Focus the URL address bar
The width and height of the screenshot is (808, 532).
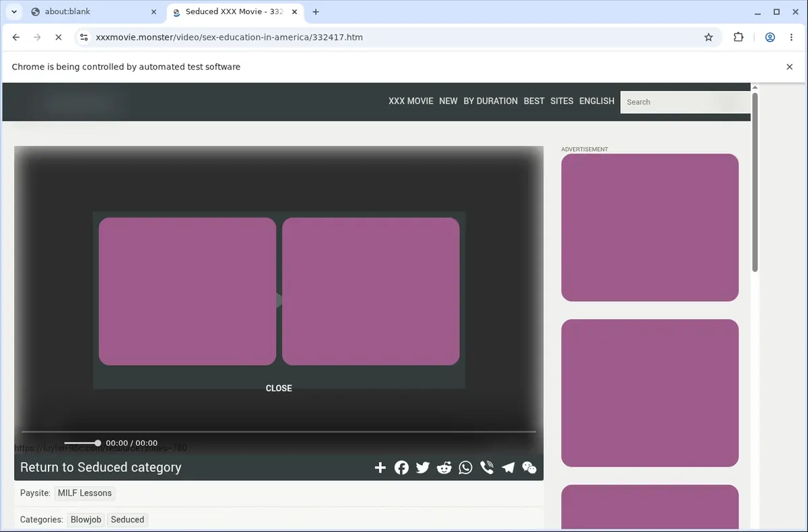[x=396, y=37]
